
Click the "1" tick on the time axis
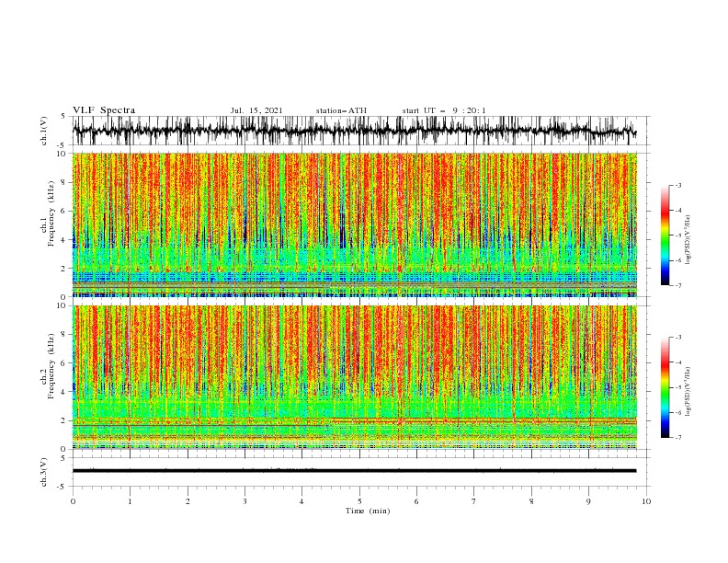[x=130, y=501]
